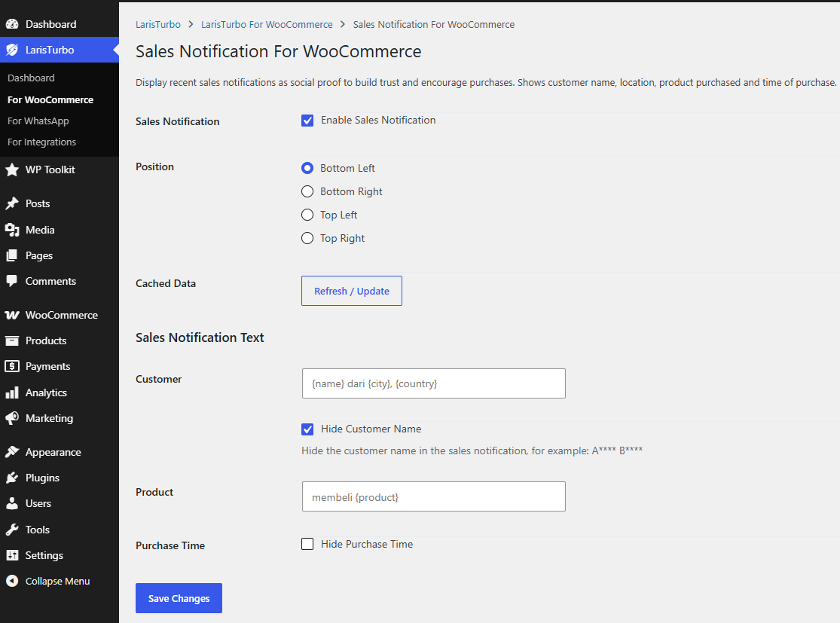Click the Collapse Menu arrow icon
840x623 pixels.
pyautogui.click(x=12, y=582)
